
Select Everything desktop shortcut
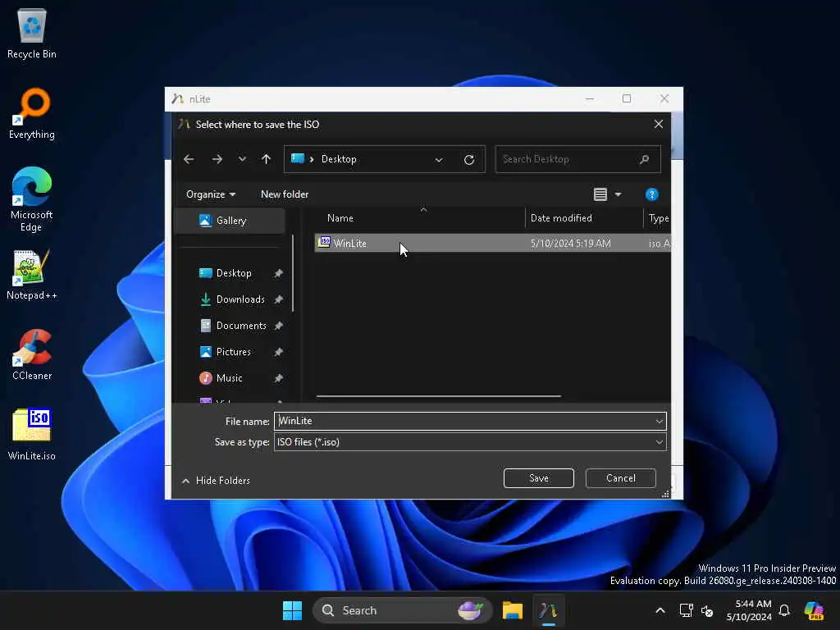click(32, 113)
